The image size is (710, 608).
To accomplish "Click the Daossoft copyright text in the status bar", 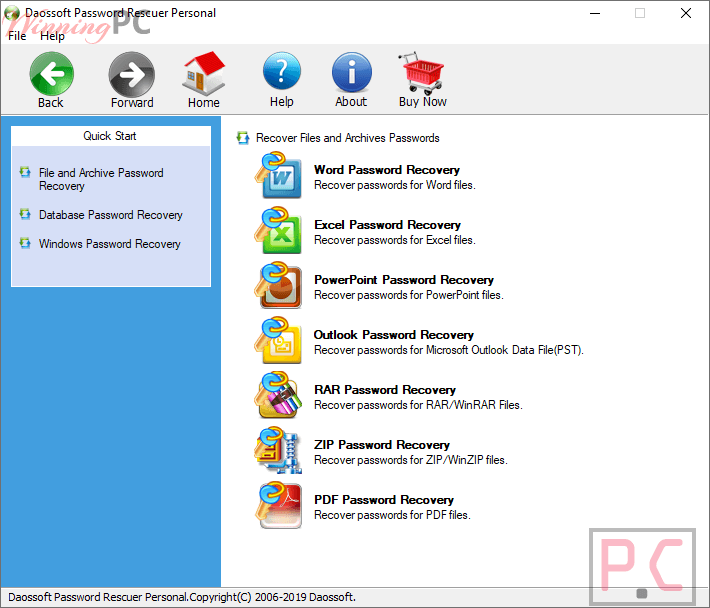I will coord(182,597).
